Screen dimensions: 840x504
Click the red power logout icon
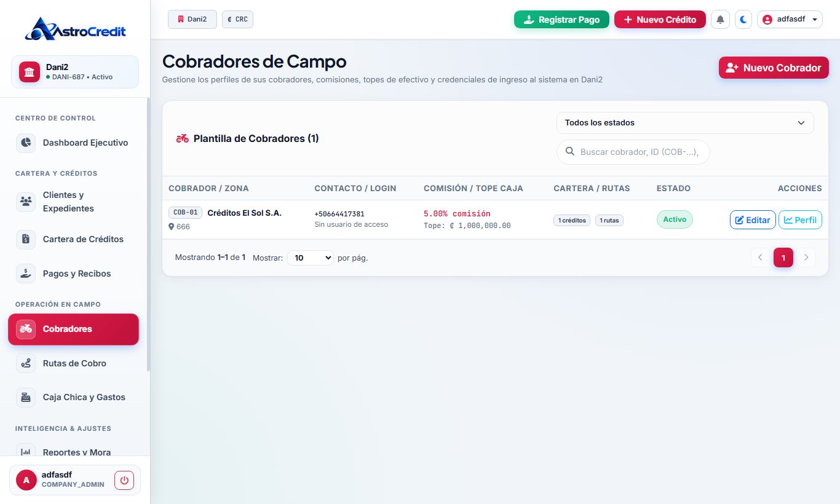pyautogui.click(x=124, y=480)
